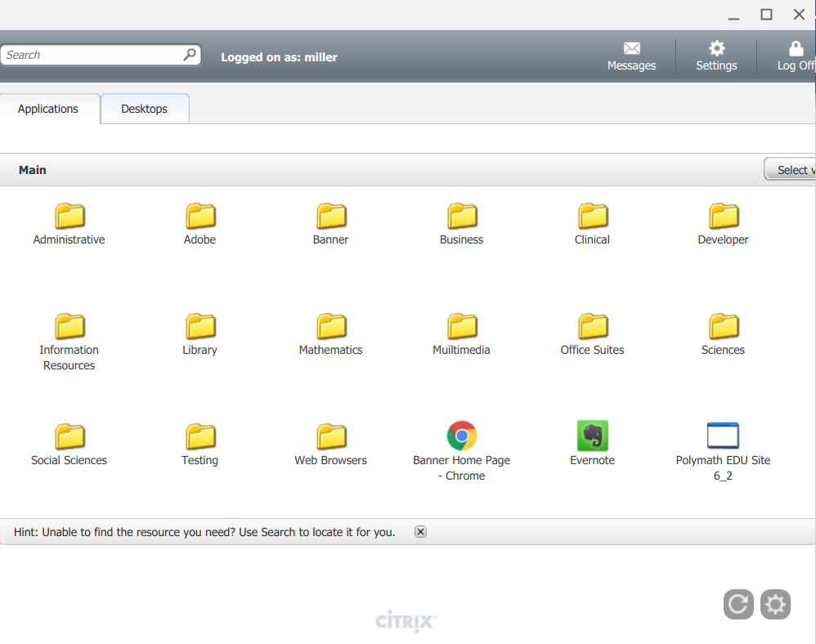The image size is (816, 644).
Task: Maximize the Citrix window
Action: click(767, 15)
